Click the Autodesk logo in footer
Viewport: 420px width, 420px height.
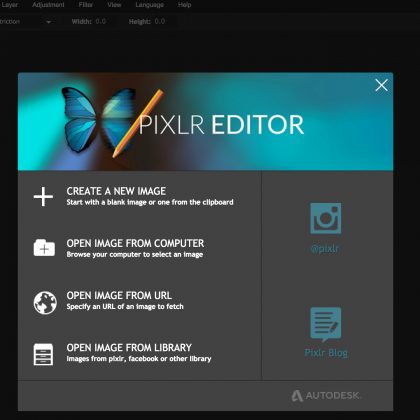click(326, 396)
